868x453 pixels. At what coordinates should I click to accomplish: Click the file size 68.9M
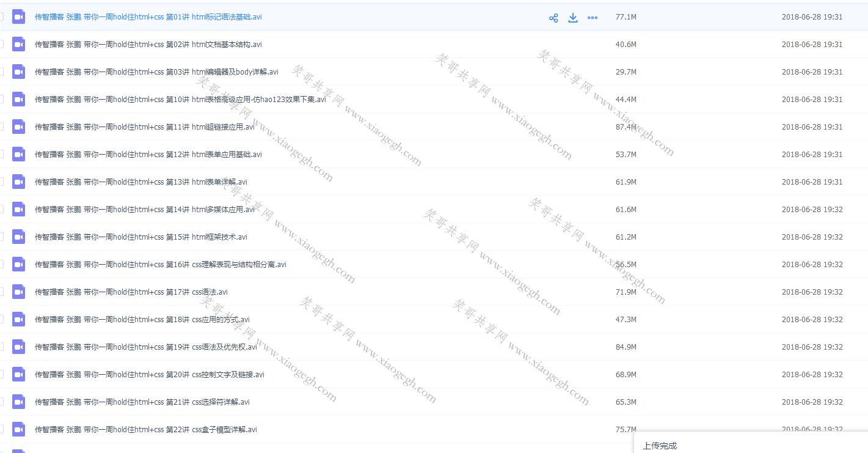pos(626,375)
